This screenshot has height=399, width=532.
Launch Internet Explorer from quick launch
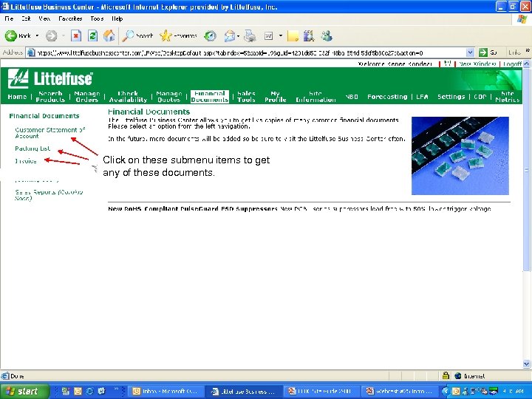click(89, 391)
